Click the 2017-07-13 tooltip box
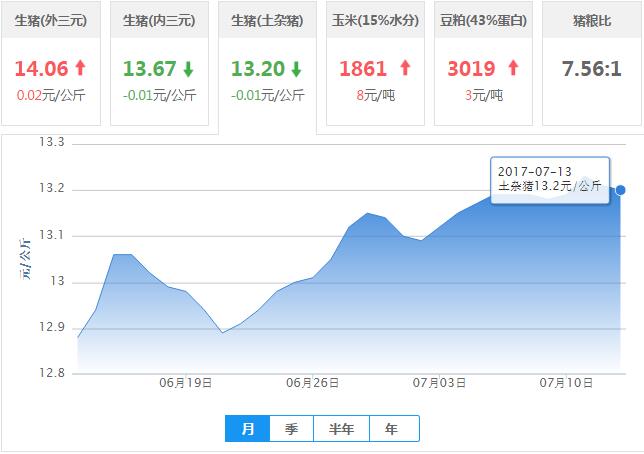 click(550, 180)
